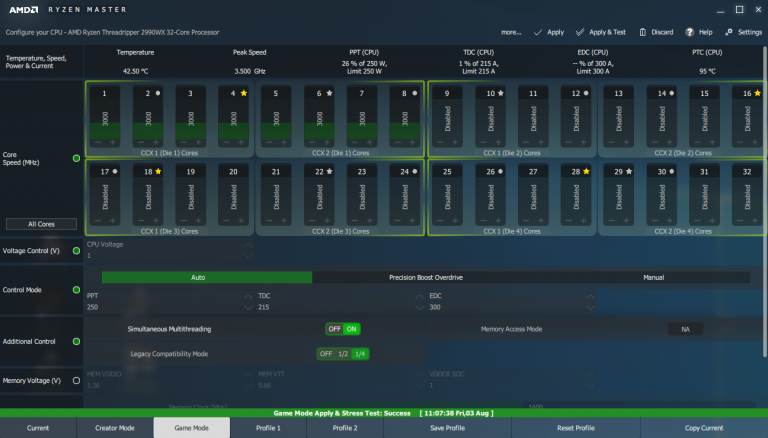Switch Simultaneous Multithreading to ON
768x438 pixels.
point(352,329)
